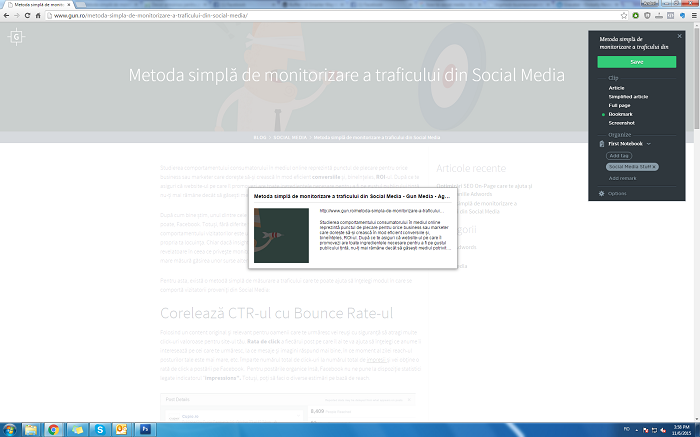
Task: Select the Article clip option
Action: coord(616,88)
